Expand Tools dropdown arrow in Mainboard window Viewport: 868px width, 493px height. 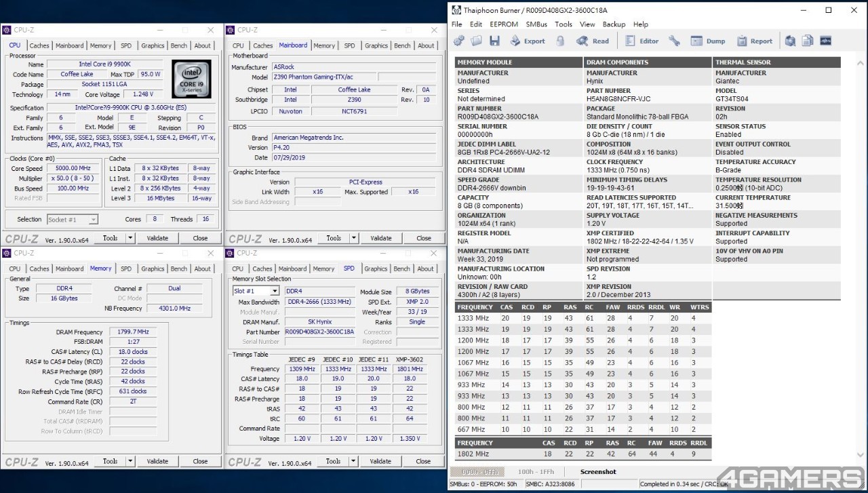(x=354, y=238)
